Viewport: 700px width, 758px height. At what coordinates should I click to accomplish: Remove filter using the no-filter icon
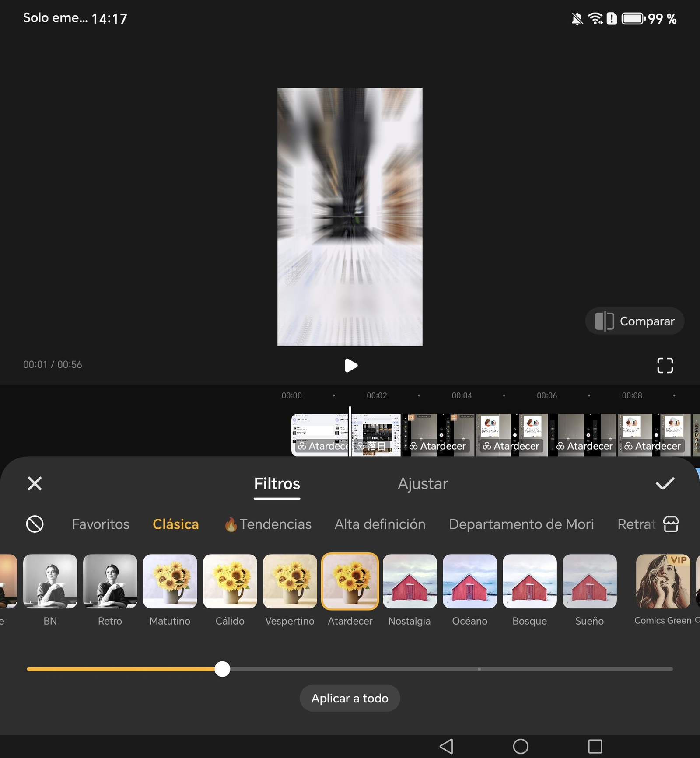tap(35, 524)
